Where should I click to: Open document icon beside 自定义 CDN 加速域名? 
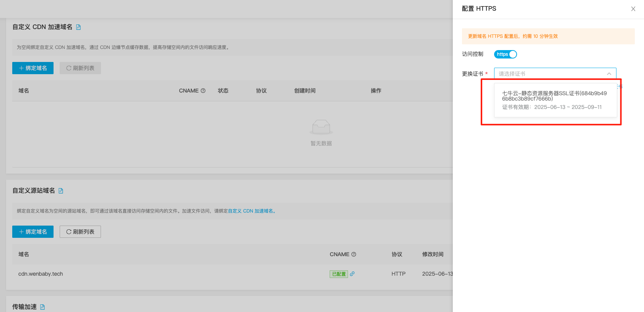(78, 27)
